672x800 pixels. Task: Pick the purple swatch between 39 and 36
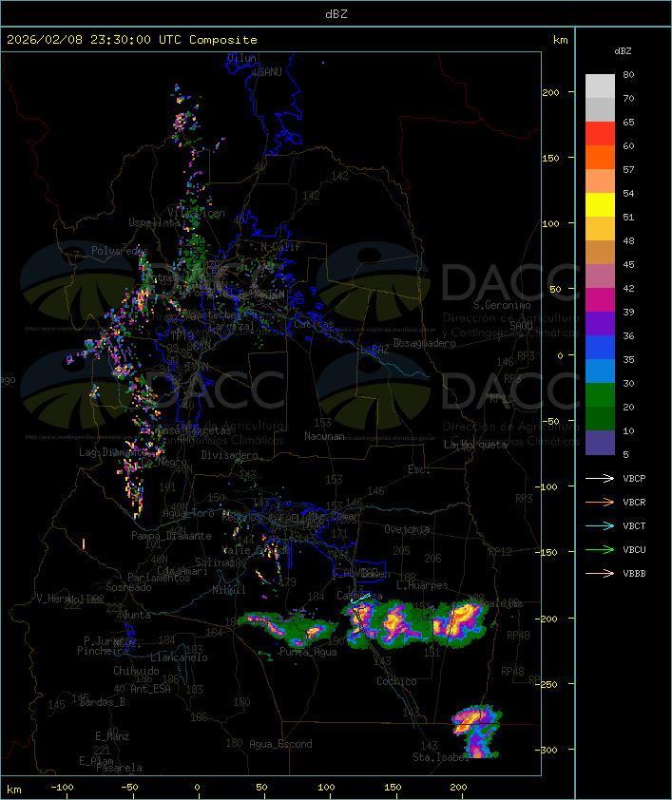[x=600, y=323]
